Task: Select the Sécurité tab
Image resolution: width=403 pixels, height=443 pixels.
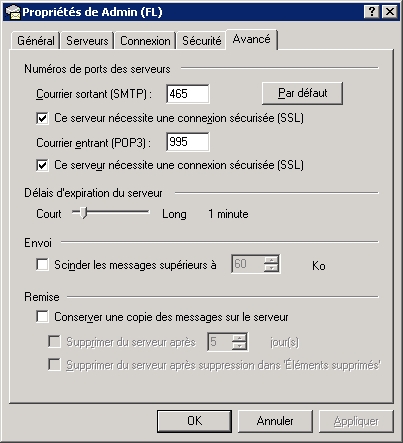Action: [x=201, y=41]
